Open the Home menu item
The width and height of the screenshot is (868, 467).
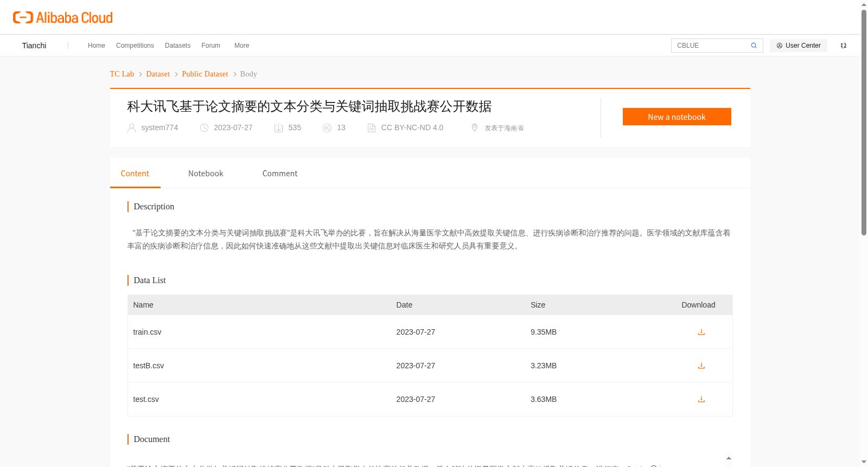click(x=97, y=46)
